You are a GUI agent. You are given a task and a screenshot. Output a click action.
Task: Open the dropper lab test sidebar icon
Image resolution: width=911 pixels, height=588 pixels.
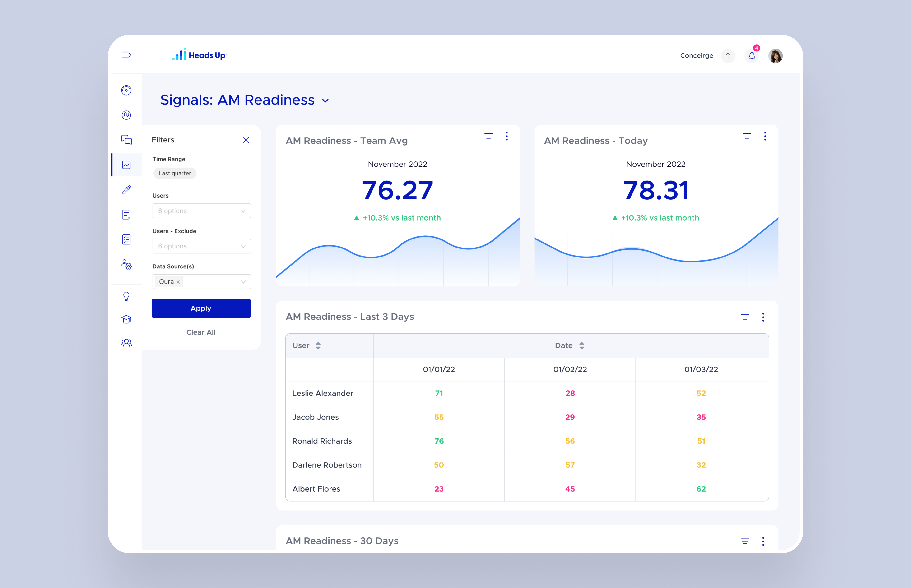(126, 190)
